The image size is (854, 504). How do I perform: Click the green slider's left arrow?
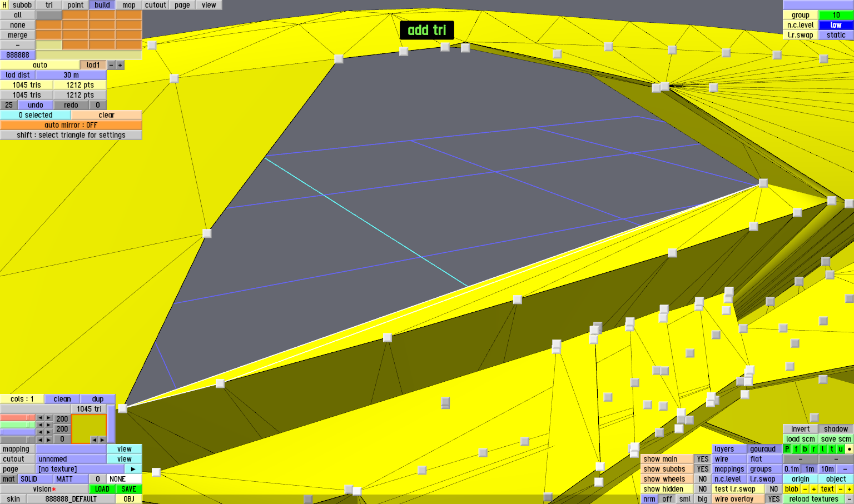point(40,425)
